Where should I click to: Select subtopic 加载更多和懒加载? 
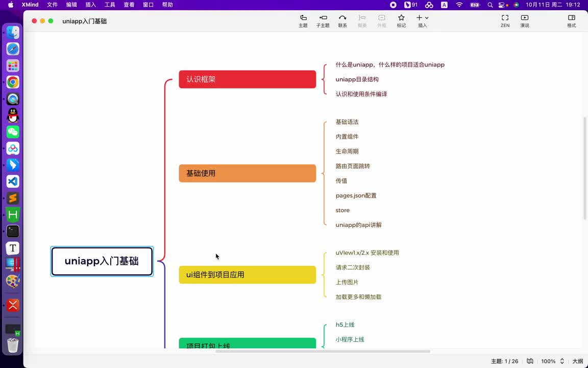tap(358, 296)
